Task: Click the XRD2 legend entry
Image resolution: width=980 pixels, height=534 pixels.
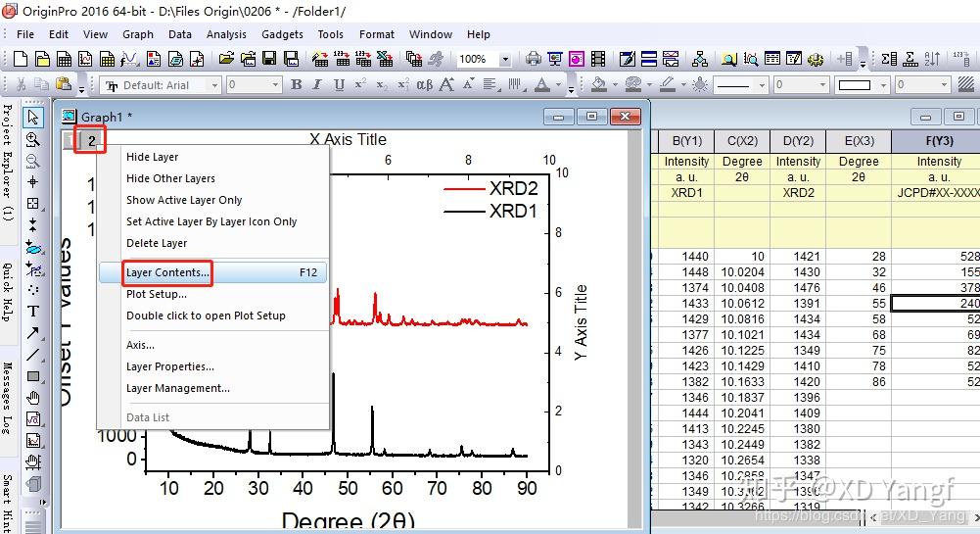Action: (490, 188)
